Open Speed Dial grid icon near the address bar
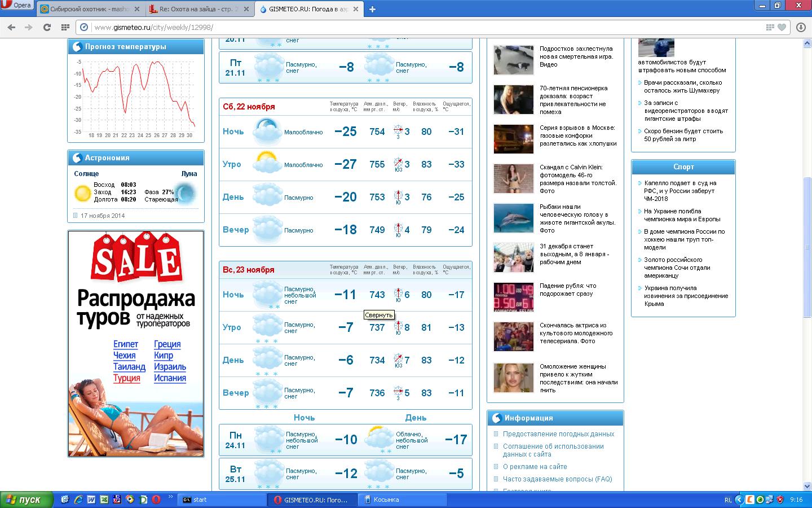 65,27
